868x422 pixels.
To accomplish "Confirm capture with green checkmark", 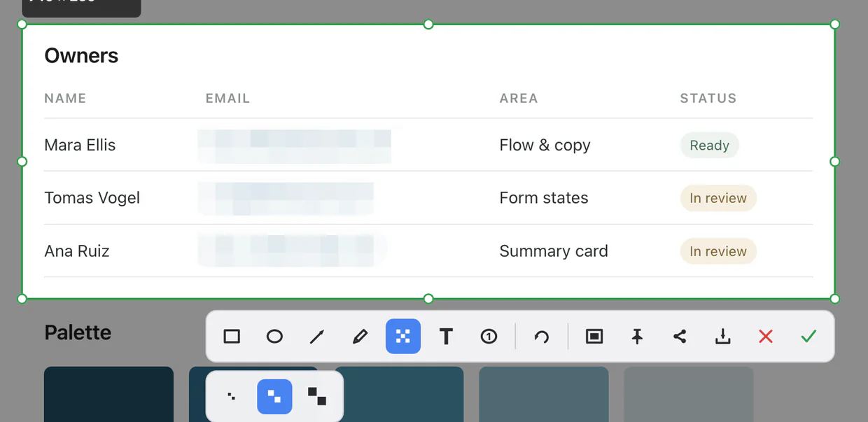I will [808, 337].
